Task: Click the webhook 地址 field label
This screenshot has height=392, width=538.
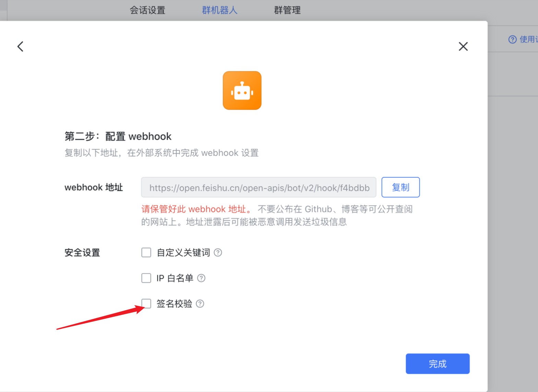Action: (94, 188)
